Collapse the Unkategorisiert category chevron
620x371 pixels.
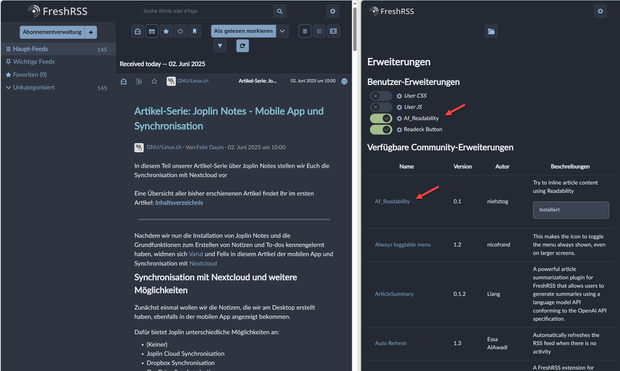click(x=8, y=87)
